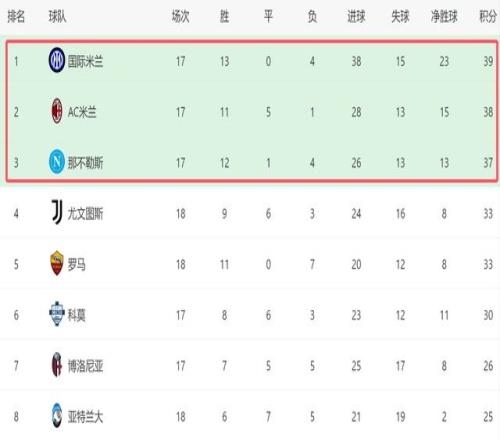Click the Napoli blue N crest
This screenshot has height=440, width=500.
[57, 162]
